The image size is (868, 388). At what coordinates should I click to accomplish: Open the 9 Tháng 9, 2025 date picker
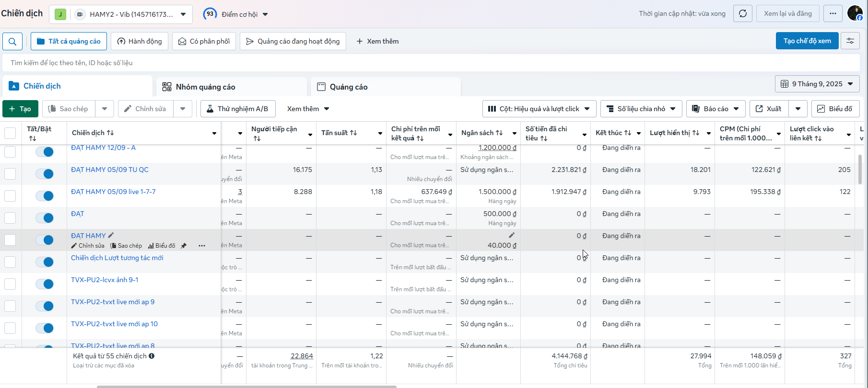[x=817, y=84]
